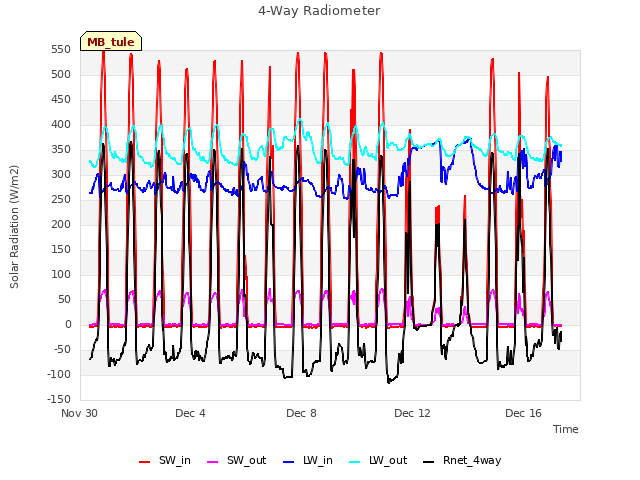Click the 550 y-axis tick label
The height and width of the screenshot is (480, 640).
click(x=61, y=50)
